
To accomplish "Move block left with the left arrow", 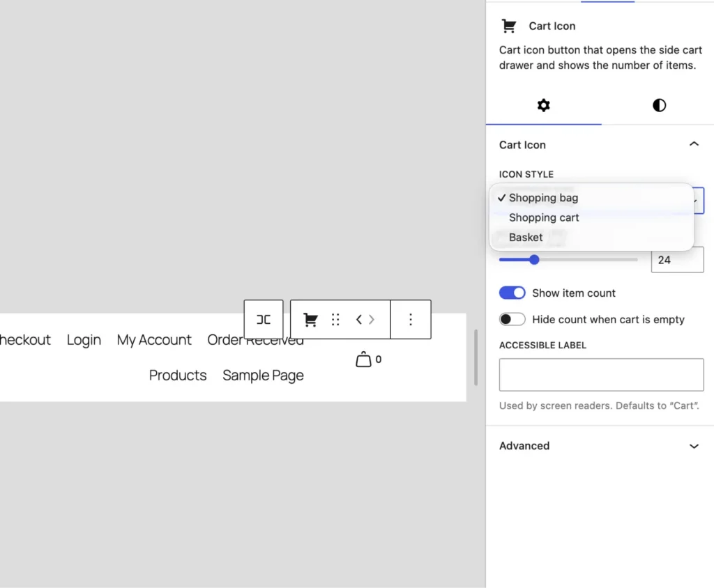I will (359, 320).
